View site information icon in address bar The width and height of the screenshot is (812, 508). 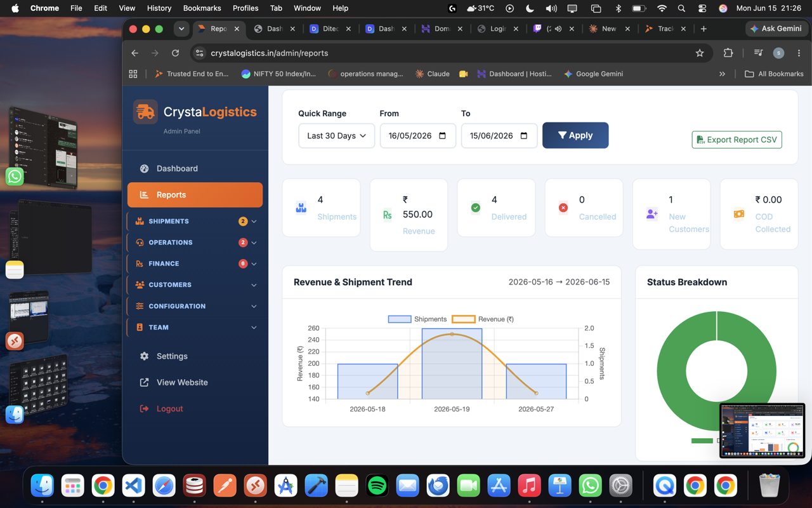pos(200,53)
